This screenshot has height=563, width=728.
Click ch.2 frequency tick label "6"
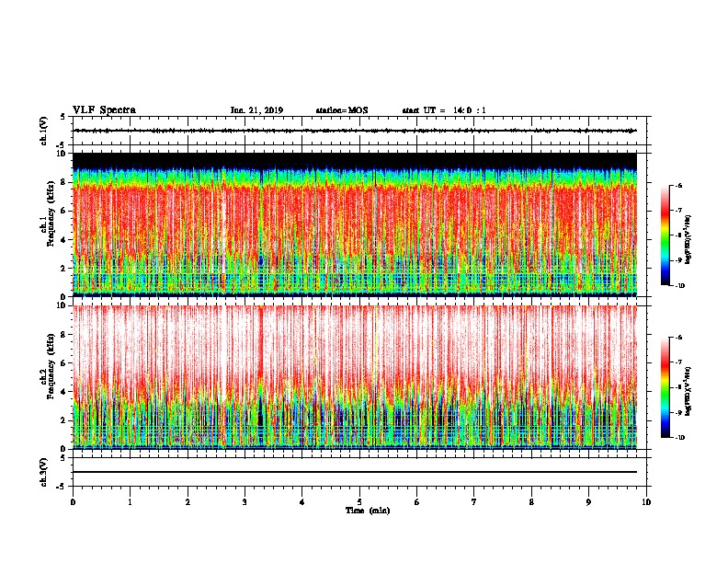[x=63, y=363]
